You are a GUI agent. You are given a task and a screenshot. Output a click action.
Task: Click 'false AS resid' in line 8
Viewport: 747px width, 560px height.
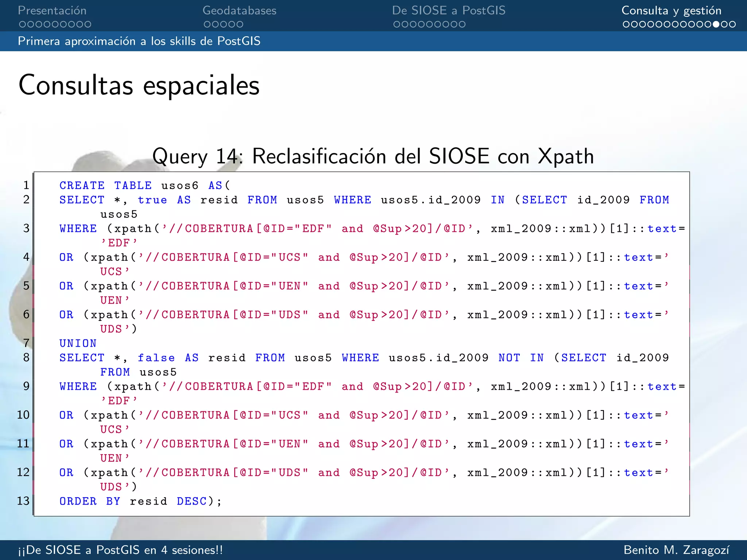pyautogui.click(x=191, y=358)
